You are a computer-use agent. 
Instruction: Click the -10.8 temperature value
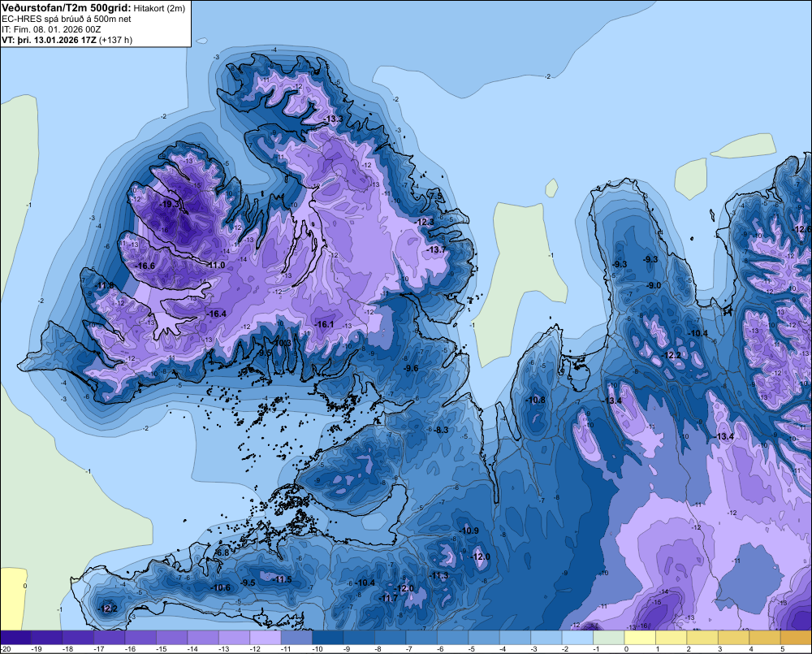point(535,400)
